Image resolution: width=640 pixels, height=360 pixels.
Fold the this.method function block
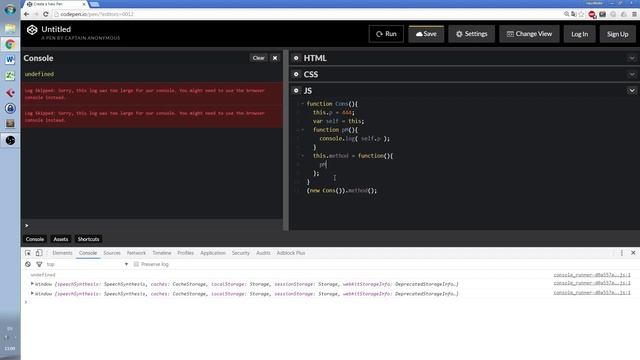(302, 156)
